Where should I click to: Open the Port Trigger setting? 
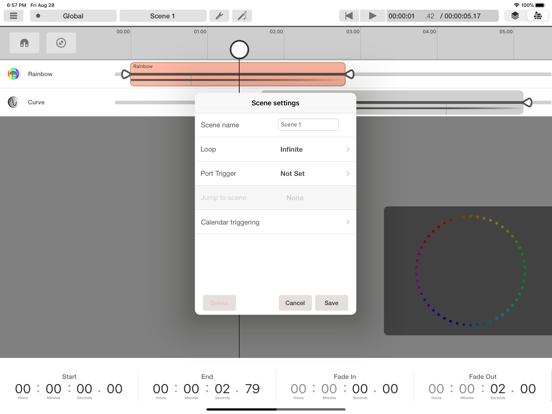[275, 174]
